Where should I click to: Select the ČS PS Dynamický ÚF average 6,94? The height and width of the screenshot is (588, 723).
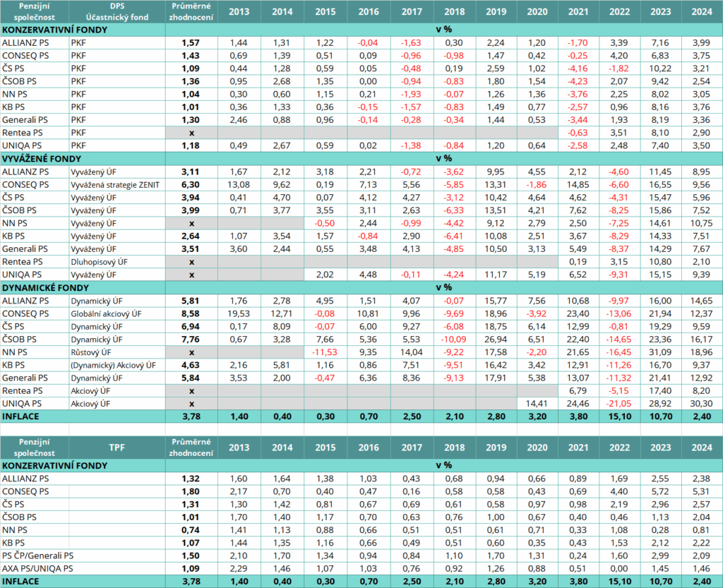191,327
